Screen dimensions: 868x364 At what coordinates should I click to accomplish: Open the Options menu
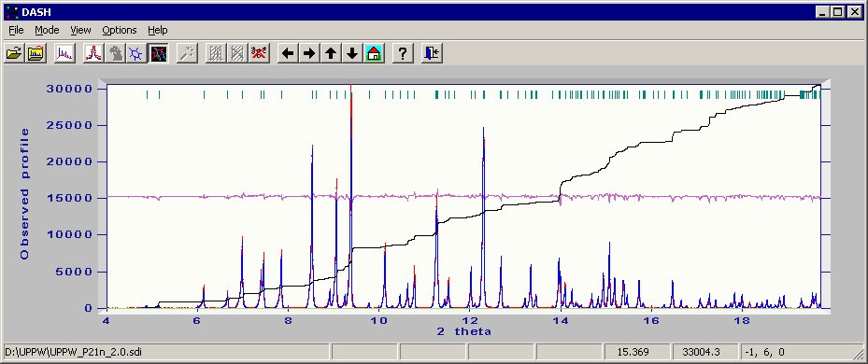click(119, 30)
